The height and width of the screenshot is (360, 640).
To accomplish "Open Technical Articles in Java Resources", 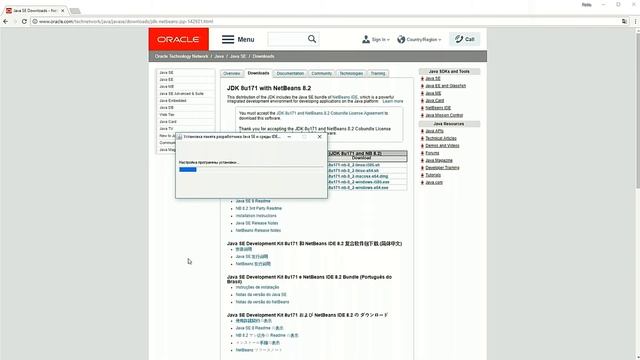I will (441, 138).
